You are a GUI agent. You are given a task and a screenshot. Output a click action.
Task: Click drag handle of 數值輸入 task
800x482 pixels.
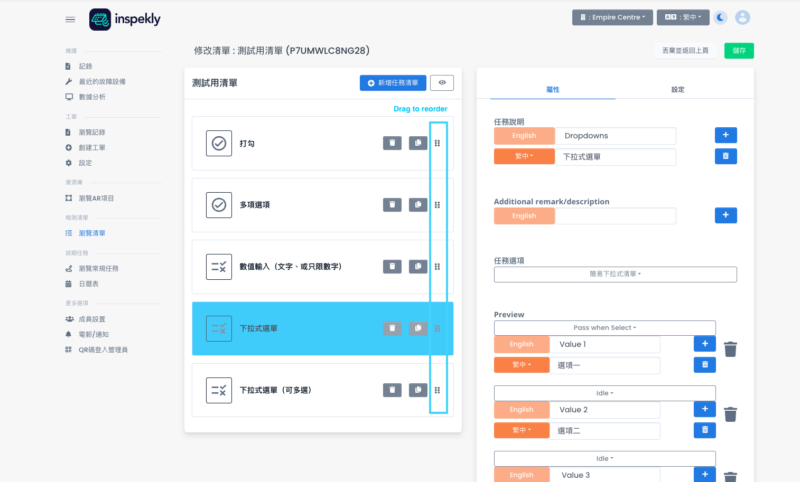pos(437,267)
